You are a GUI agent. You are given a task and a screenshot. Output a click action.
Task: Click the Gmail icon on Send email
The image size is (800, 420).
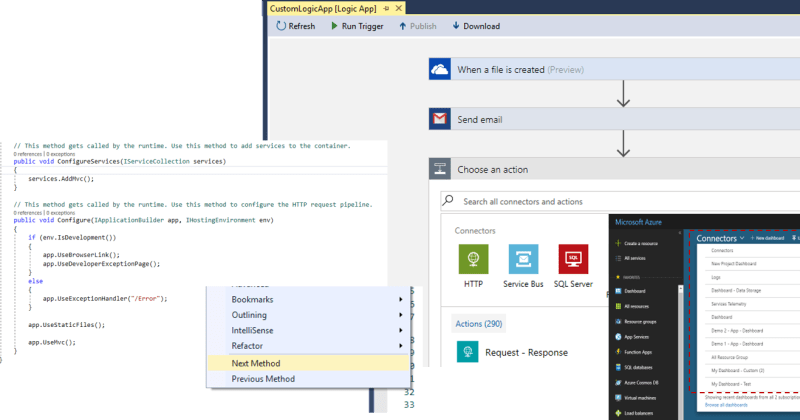click(x=442, y=120)
